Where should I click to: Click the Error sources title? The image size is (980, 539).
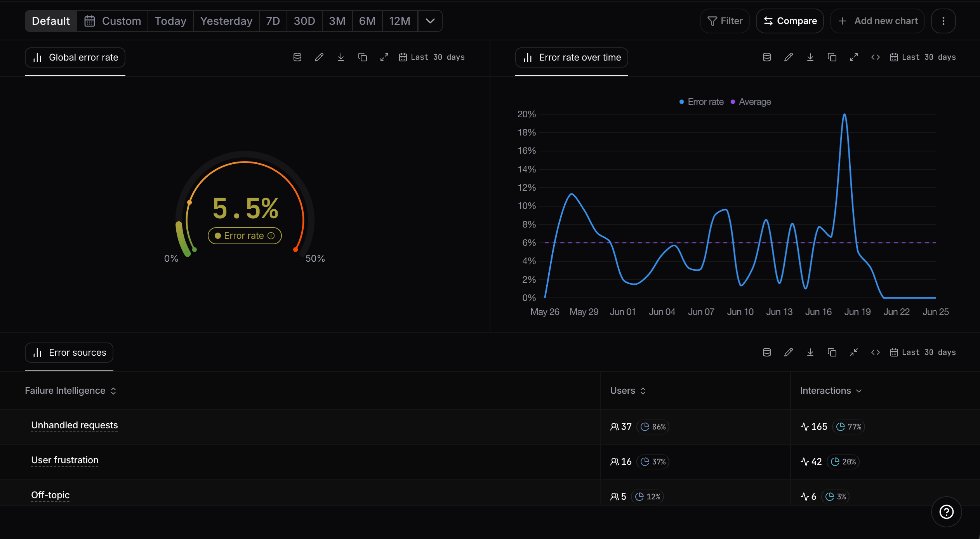point(69,353)
